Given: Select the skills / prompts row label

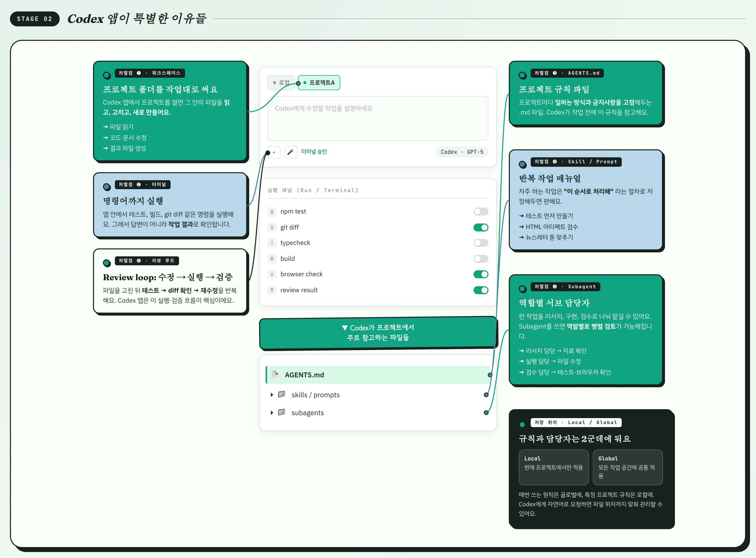Looking at the screenshot, I should (x=316, y=395).
